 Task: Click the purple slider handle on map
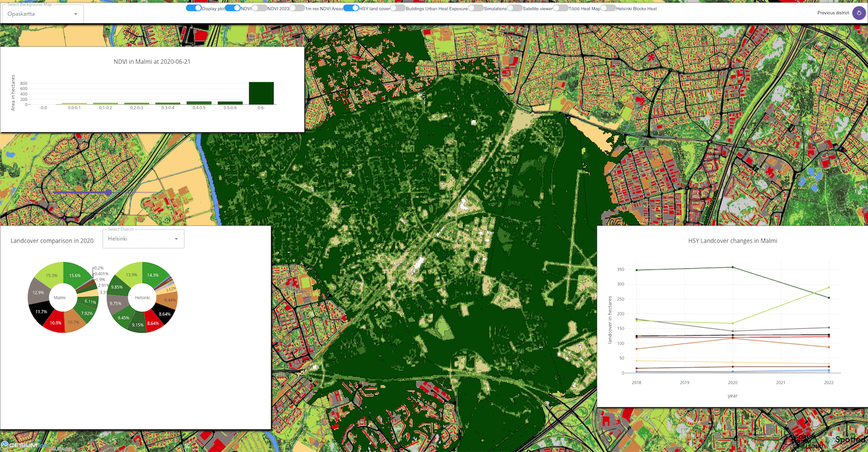point(108,192)
